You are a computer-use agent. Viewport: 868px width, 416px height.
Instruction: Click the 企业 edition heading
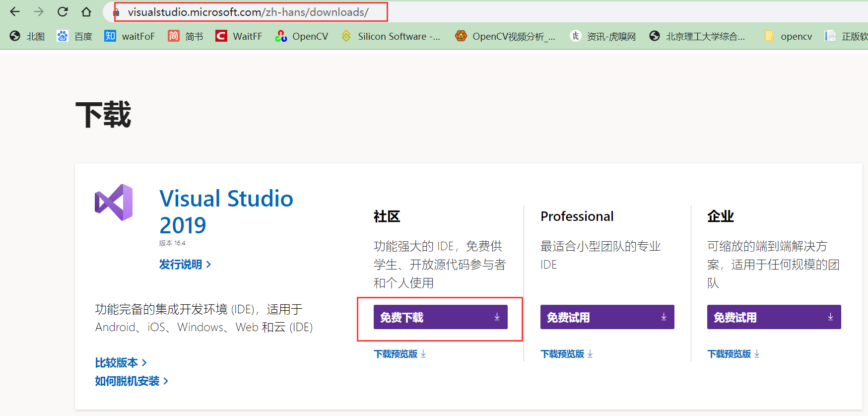721,216
